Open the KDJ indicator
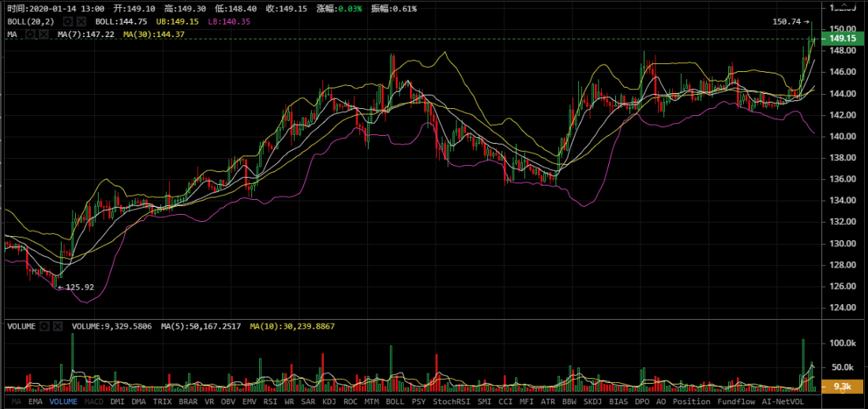 point(329,402)
